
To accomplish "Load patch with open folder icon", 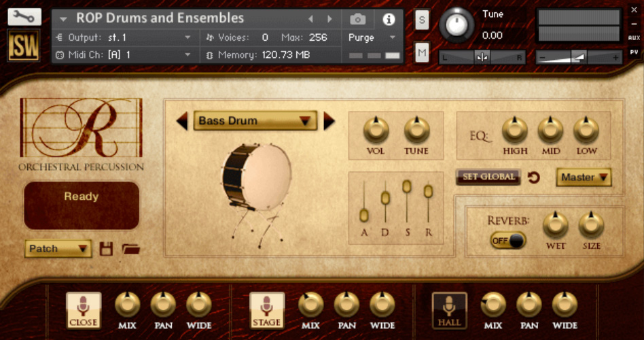I will (x=131, y=249).
